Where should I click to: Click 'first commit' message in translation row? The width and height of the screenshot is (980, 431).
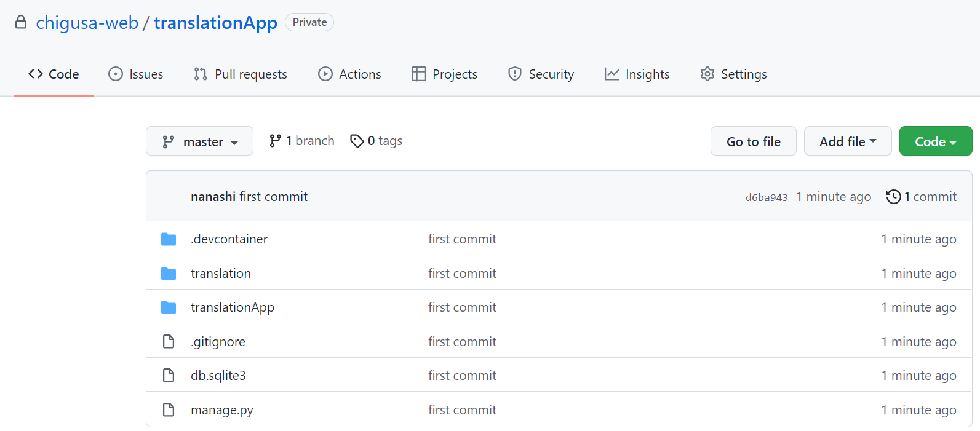(x=463, y=274)
